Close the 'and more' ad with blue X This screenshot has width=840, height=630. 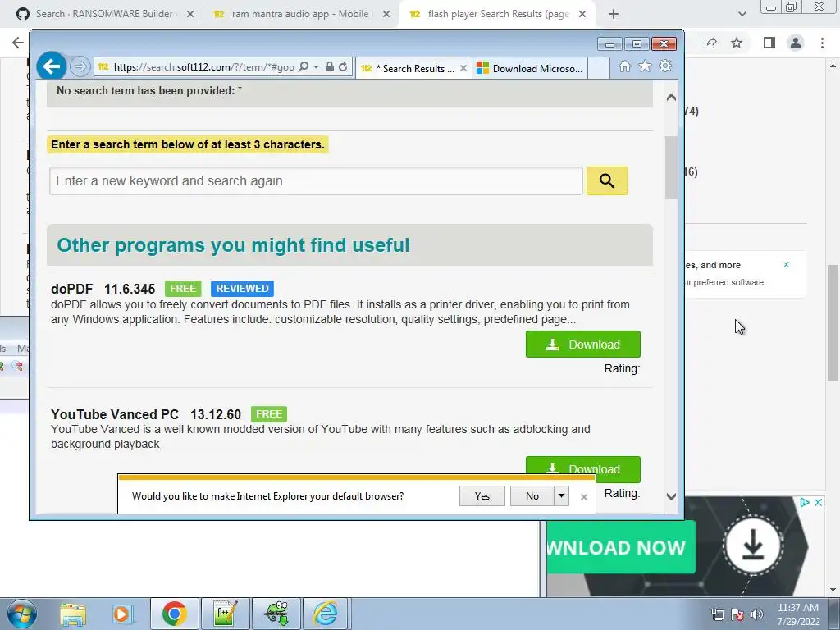pos(787,265)
